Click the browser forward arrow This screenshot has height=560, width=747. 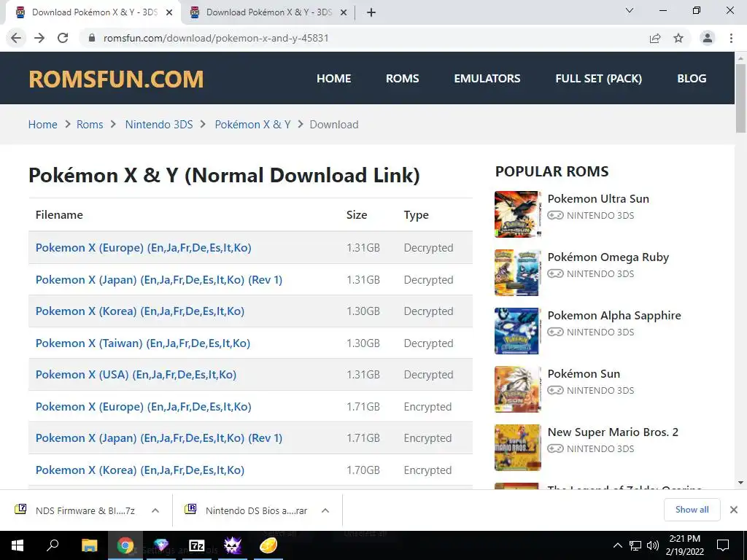(39, 38)
